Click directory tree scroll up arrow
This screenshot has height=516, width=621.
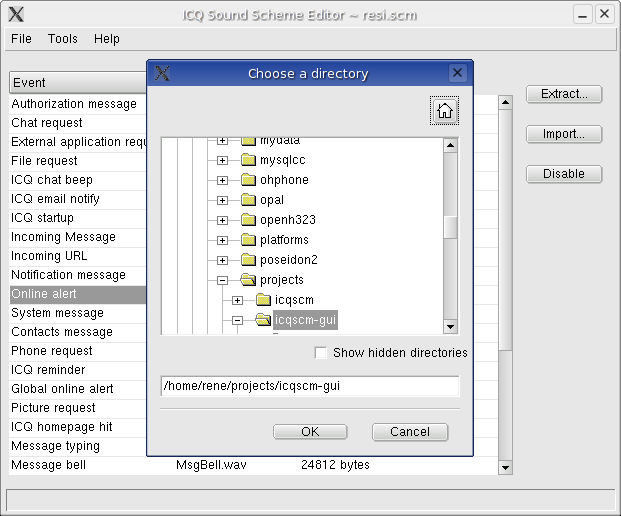coord(450,145)
